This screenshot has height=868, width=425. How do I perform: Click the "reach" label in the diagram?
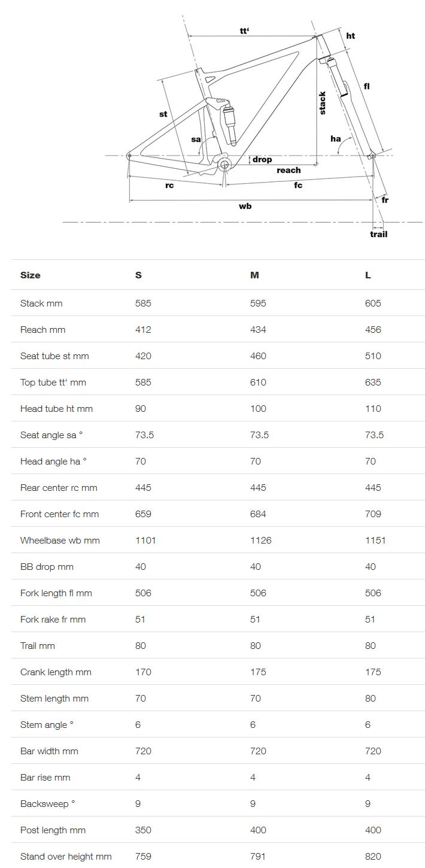pyautogui.click(x=289, y=171)
